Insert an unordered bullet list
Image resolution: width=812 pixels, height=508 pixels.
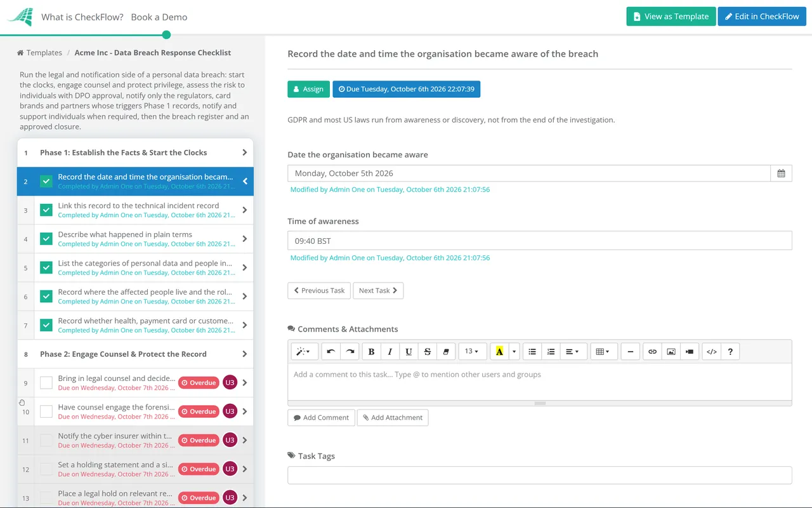click(532, 352)
